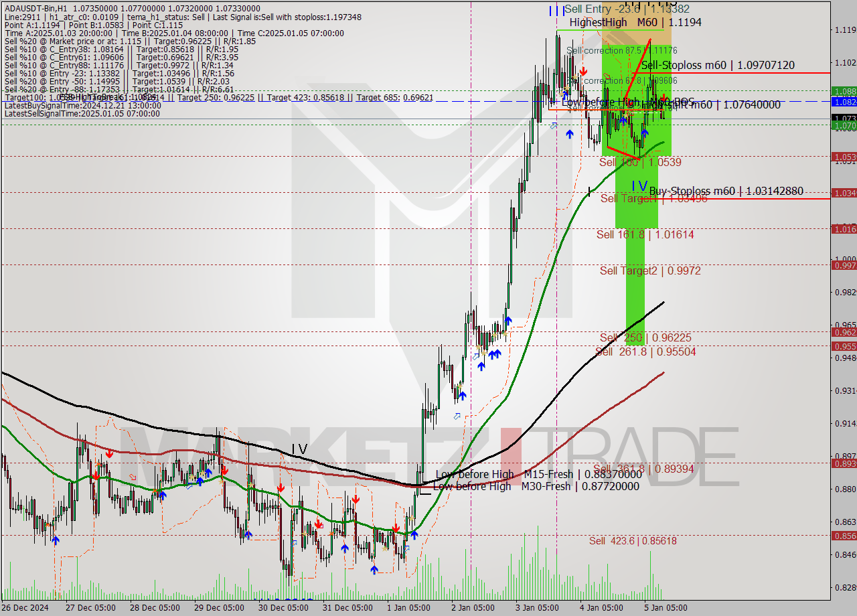857x616 pixels.
Task: Click the 'Sell 250 | 0.96225' label
Action: click(645, 338)
